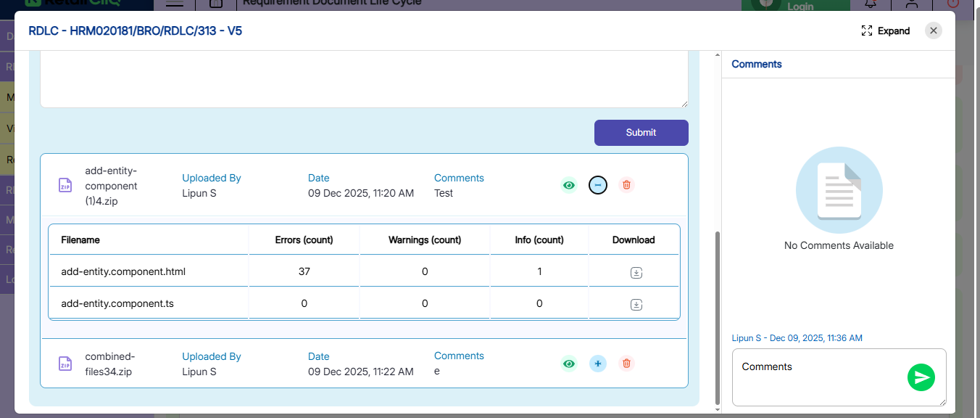Click the Expand fullscreen icon

[867, 31]
